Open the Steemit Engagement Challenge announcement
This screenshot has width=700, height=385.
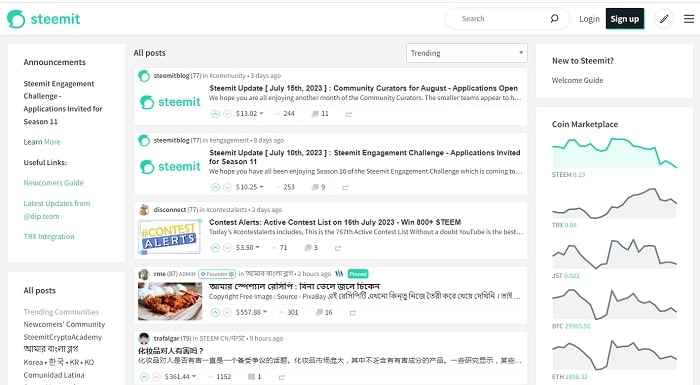pos(63,102)
